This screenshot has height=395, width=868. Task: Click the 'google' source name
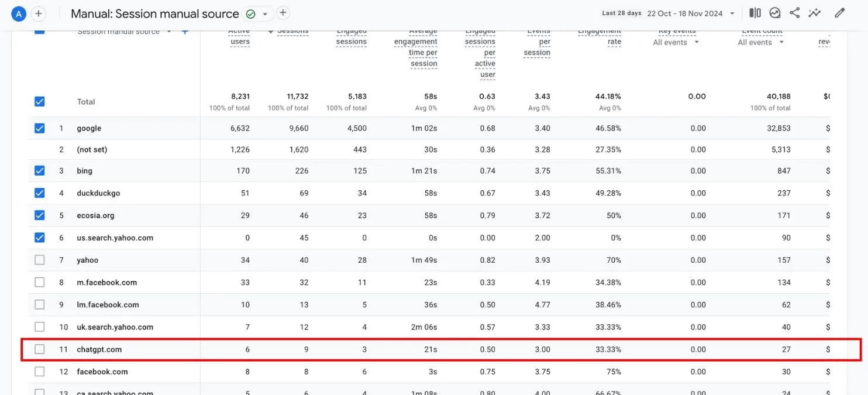click(89, 128)
